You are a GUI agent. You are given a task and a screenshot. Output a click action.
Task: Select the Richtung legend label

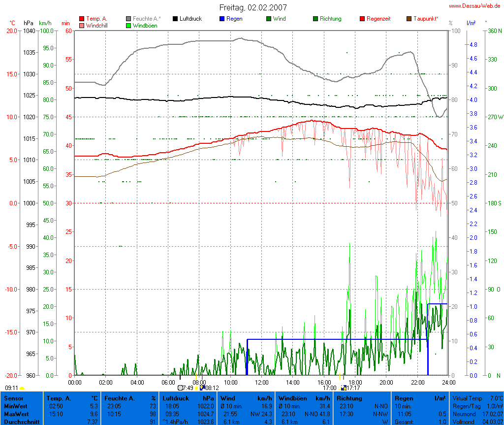pyautogui.click(x=330, y=19)
